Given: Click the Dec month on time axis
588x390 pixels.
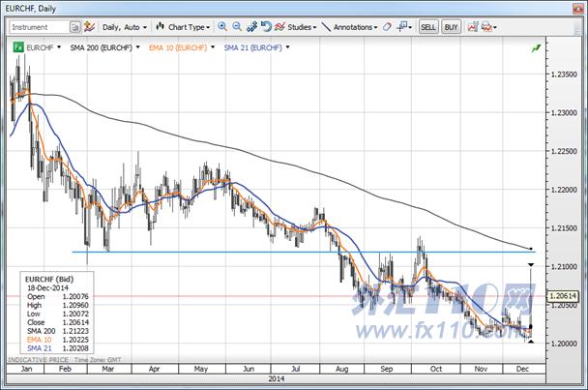Looking at the screenshot, I should pyautogui.click(x=523, y=369).
